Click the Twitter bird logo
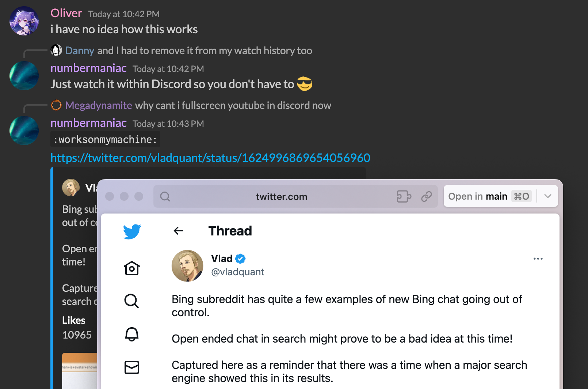This screenshot has height=389, width=588. tap(132, 231)
